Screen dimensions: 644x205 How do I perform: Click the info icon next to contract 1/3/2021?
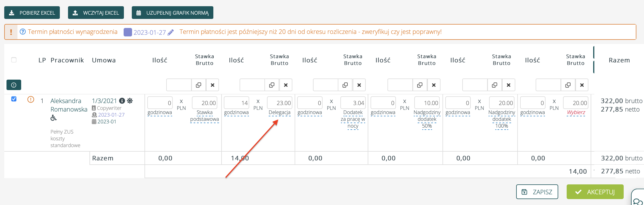(122, 101)
